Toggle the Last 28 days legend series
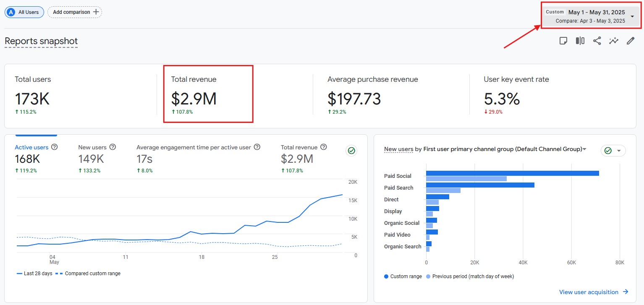 pyautogui.click(x=34, y=274)
